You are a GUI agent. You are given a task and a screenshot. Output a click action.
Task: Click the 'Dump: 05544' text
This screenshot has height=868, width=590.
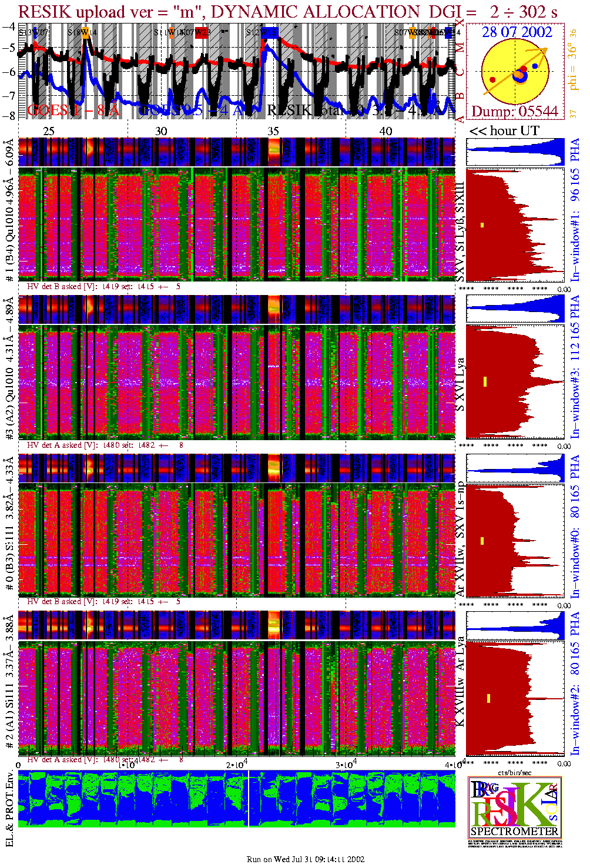(514, 112)
